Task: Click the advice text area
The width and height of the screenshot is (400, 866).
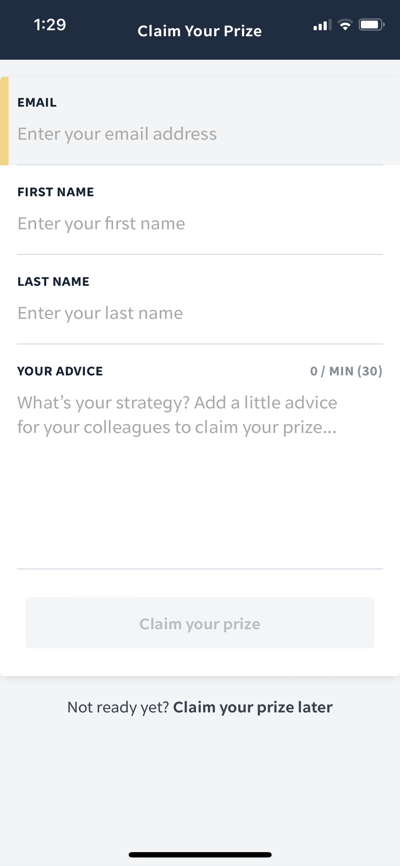Action: point(200,475)
